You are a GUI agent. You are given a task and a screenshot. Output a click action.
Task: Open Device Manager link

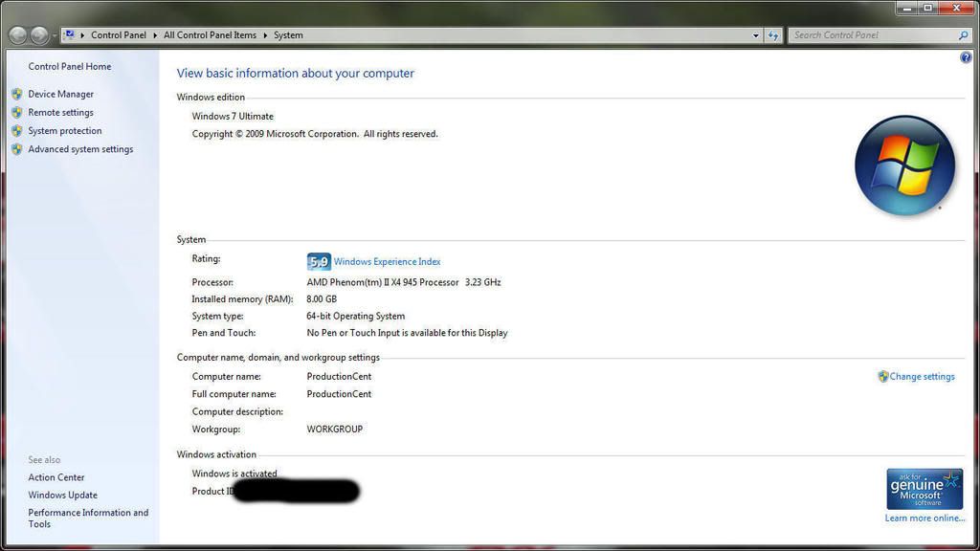(x=60, y=94)
